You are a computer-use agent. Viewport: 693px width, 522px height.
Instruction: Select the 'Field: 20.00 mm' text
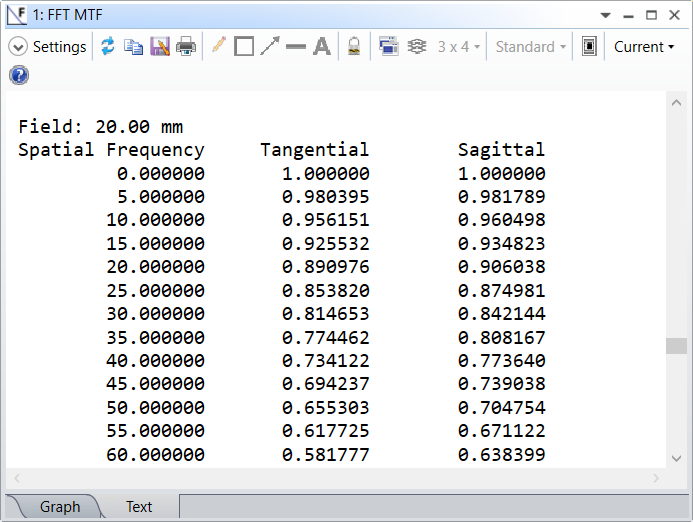(100, 127)
